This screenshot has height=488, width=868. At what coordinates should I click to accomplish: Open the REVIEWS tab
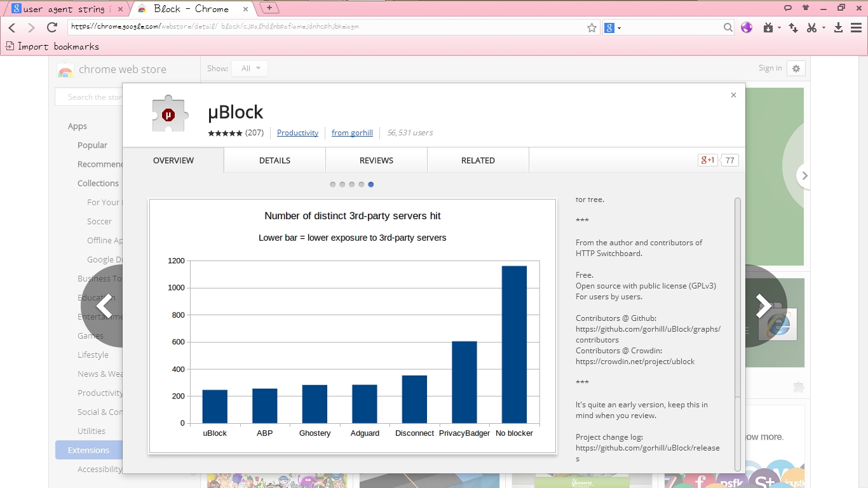click(x=376, y=160)
